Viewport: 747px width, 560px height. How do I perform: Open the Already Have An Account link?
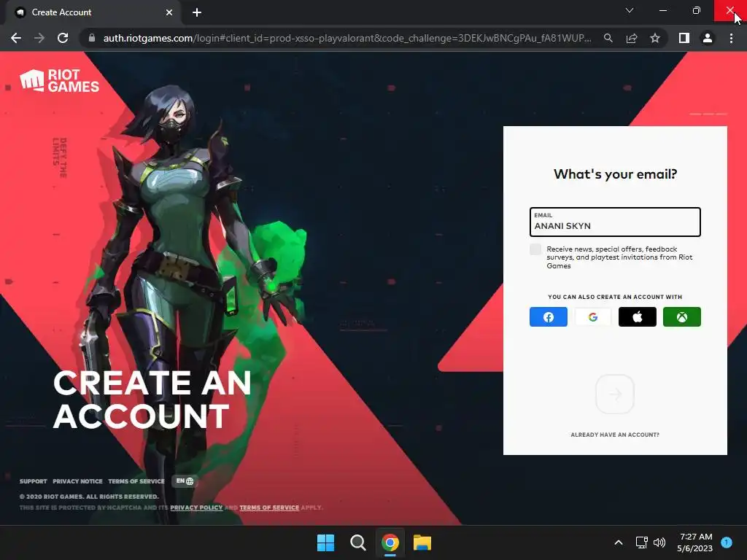coord(615,435)
